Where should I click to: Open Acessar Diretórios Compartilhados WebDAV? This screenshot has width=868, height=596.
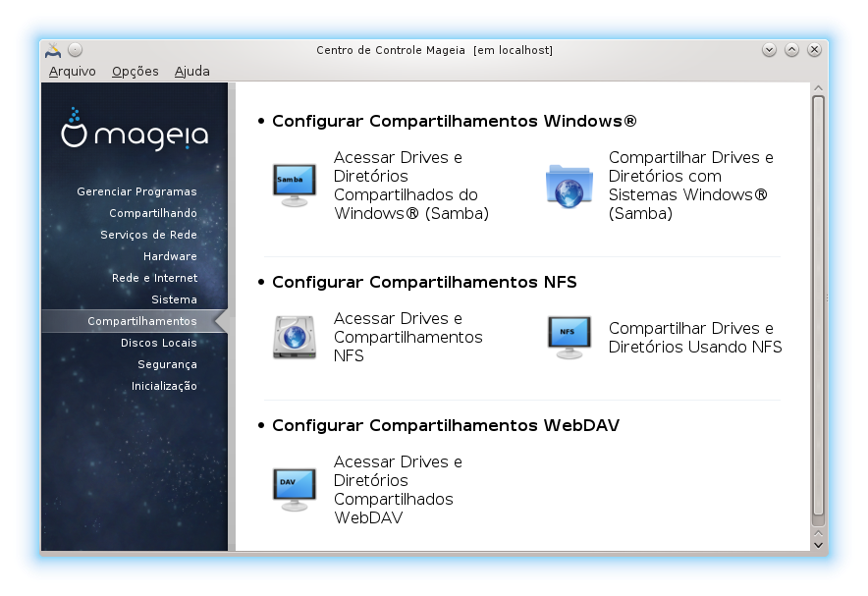click(398, 490)
